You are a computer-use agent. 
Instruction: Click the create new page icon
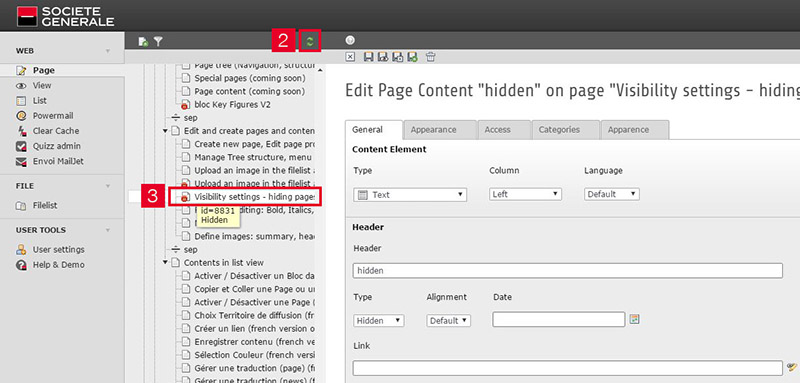coord(143,41)
